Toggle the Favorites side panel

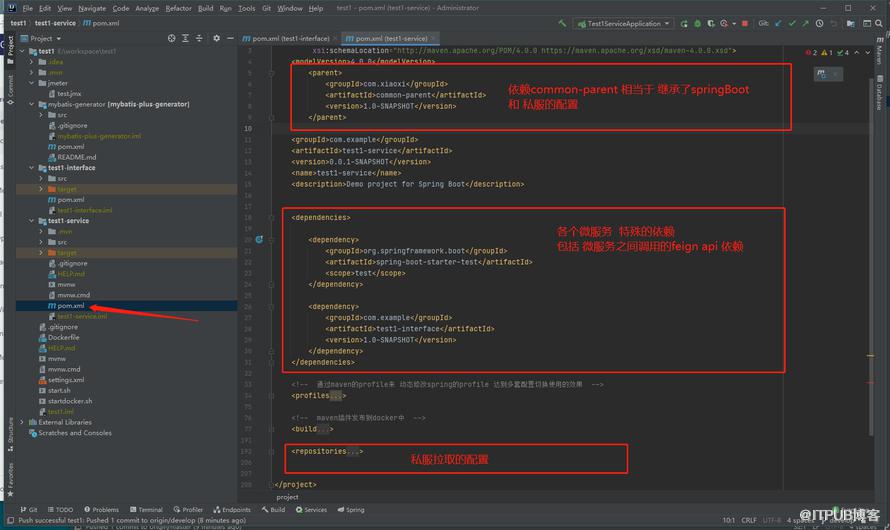[10, 479]
